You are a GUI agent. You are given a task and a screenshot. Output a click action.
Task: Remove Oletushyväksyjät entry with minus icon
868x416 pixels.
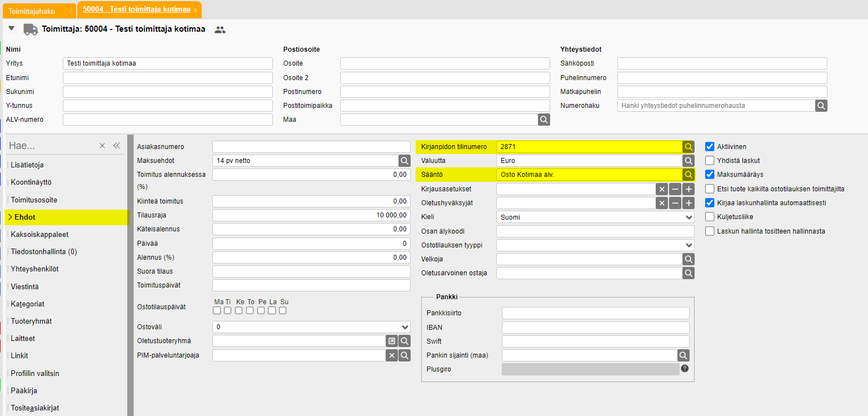click(675, 203)
